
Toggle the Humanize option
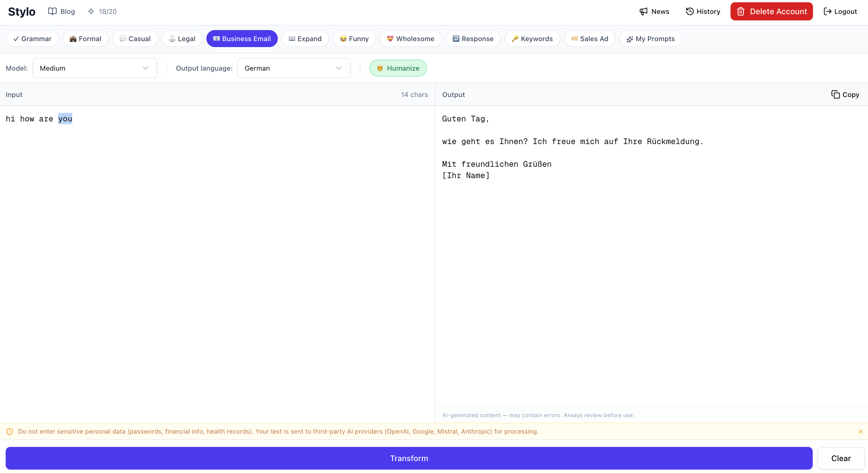pyautogui.click(x=398, y=68)
